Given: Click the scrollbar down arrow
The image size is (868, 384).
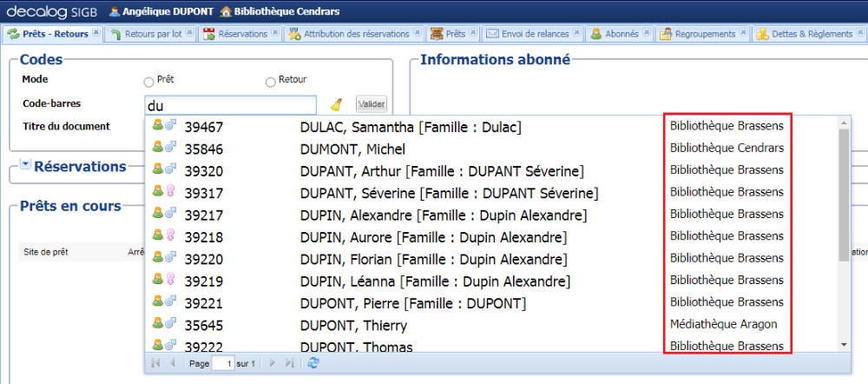Looking at the screenshot, I should 844,345.
